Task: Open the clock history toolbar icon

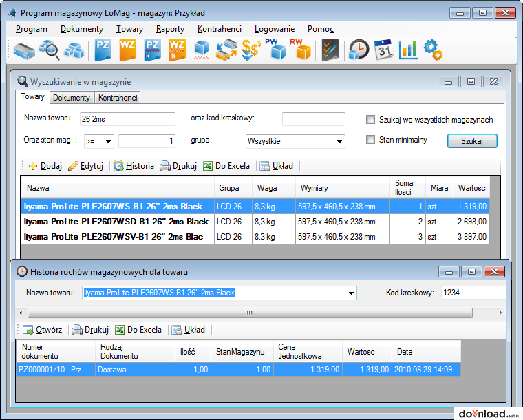Action: (359, 50)
